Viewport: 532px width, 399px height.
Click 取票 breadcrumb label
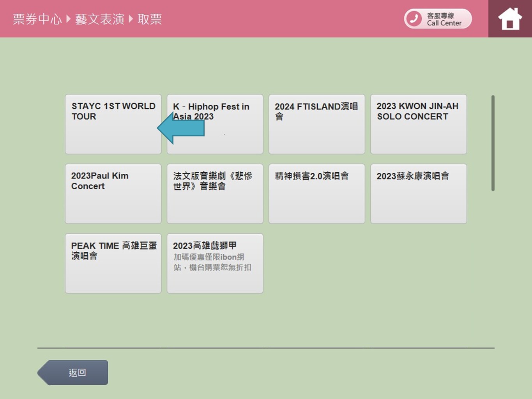click(x=150, y=19)
